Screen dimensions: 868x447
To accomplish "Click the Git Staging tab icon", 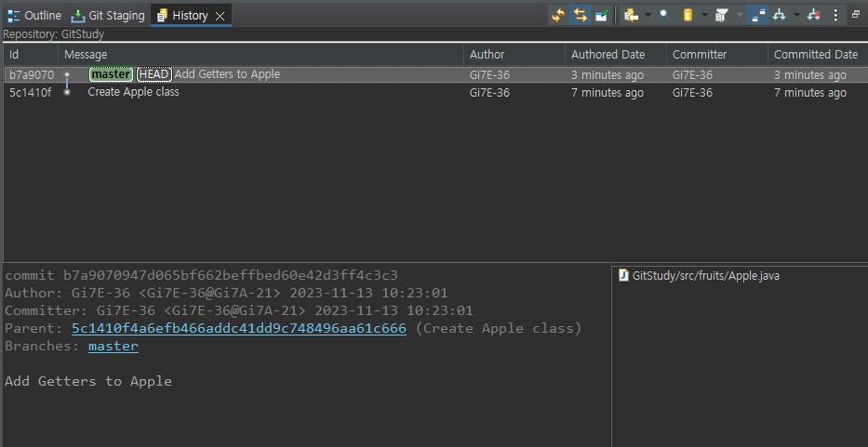I will (x=78, y=16).
